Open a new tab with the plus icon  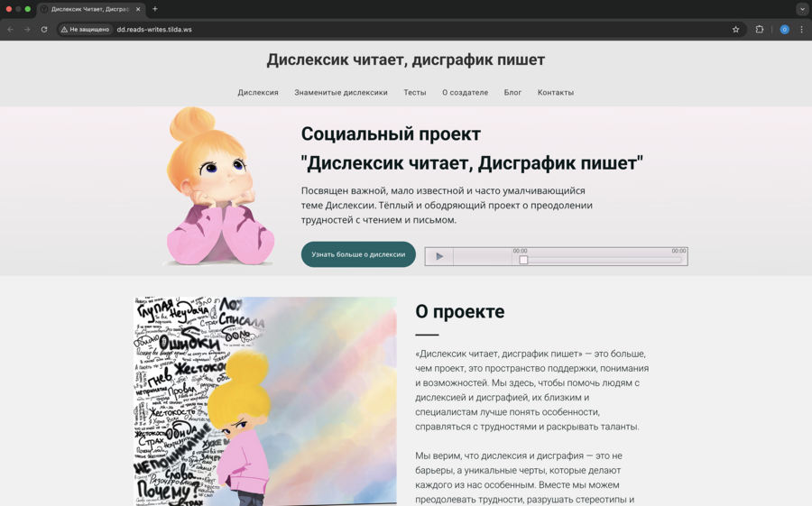[x=155, y=9]
